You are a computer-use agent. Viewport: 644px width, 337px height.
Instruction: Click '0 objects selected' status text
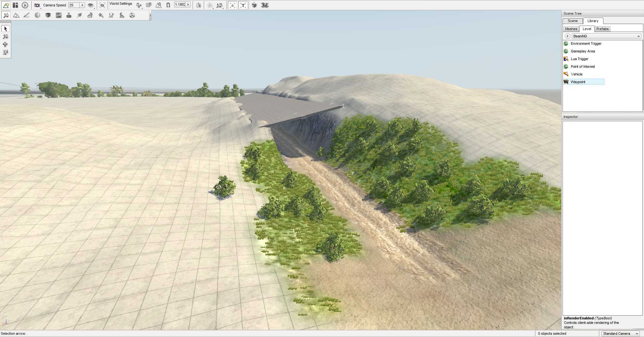[x=552, y=333]
